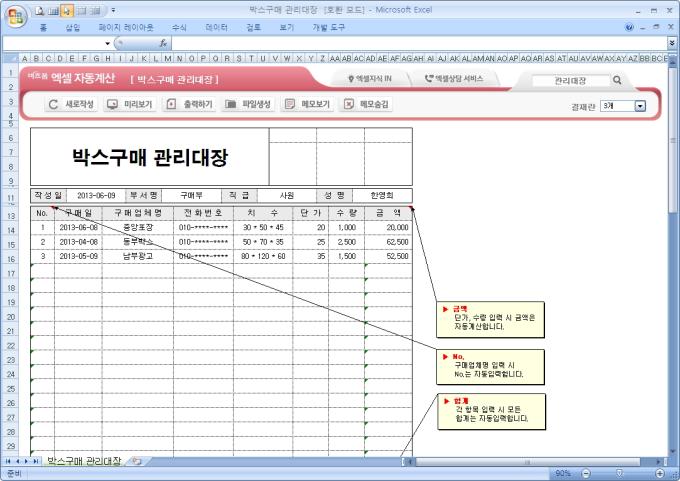Image resolution: width=680 pixels, height=481 pixels.
Task: Select the amount cell 62,500
Action: coord(388,242)
